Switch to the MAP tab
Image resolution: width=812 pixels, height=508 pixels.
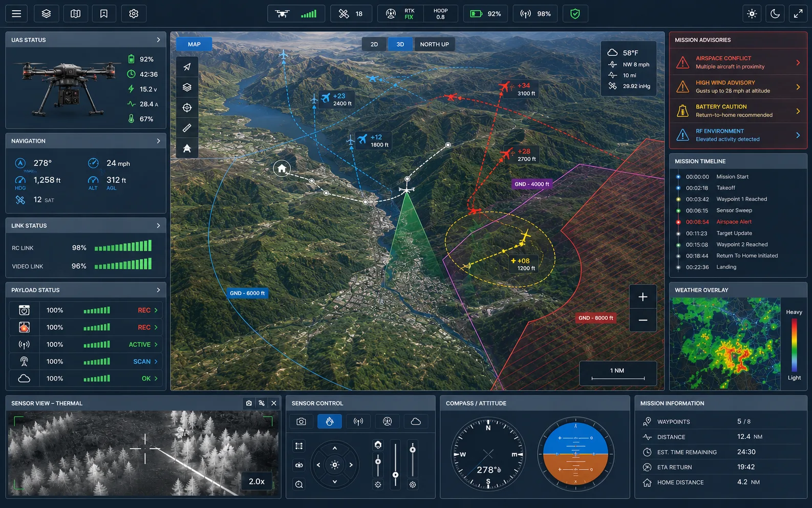(x=194, y=44)
